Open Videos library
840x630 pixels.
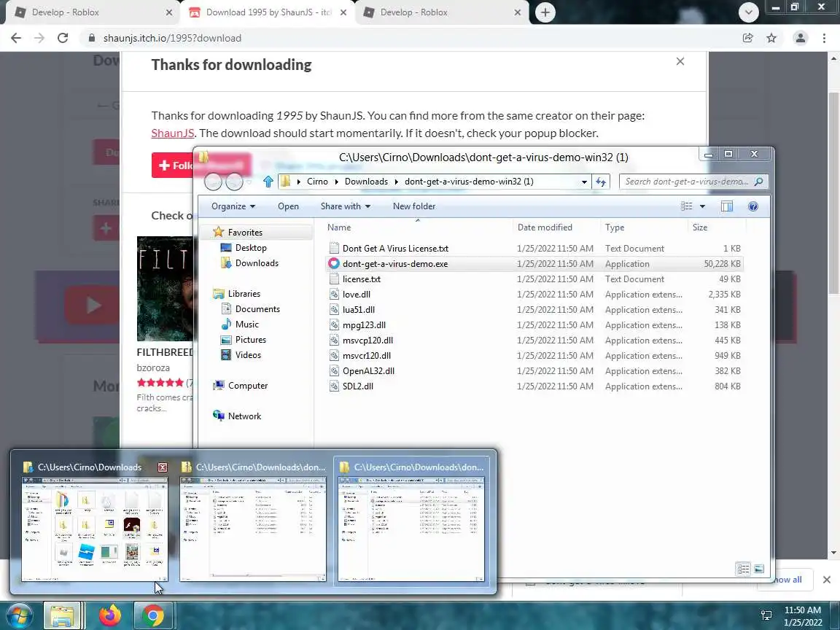[x=241, y=355]
